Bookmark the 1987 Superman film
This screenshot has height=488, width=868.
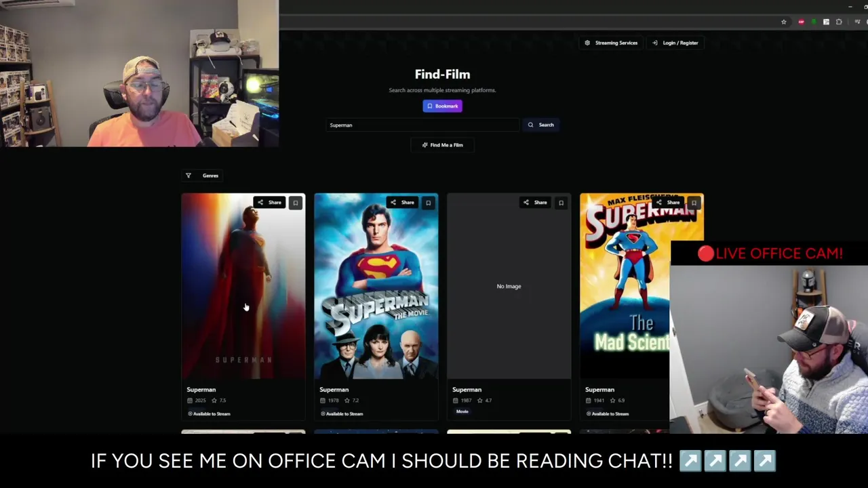(561, 203)
